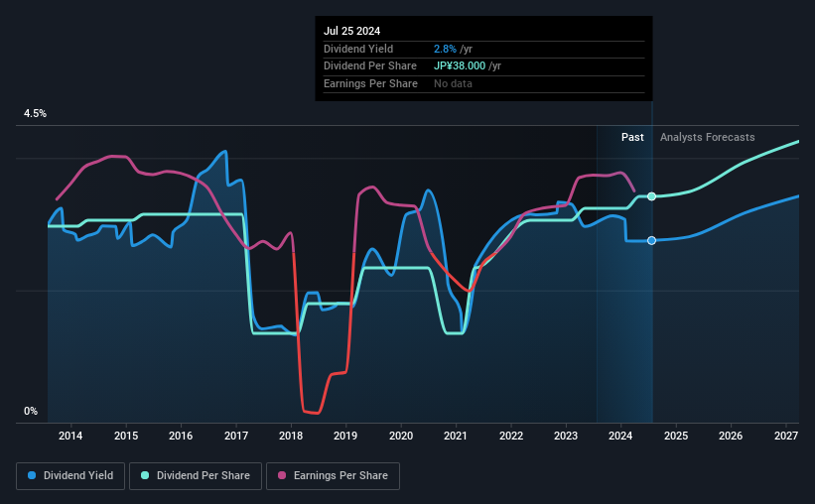Click the 0% y-axis label

pyautogui.click(x=31, y=411)
